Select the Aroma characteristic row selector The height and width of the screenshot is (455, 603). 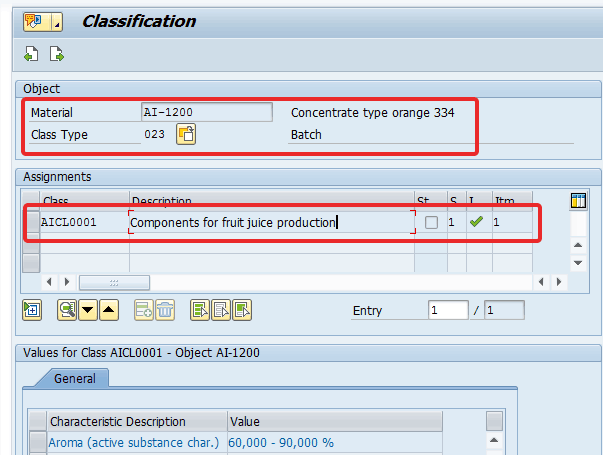pos(37,441)
